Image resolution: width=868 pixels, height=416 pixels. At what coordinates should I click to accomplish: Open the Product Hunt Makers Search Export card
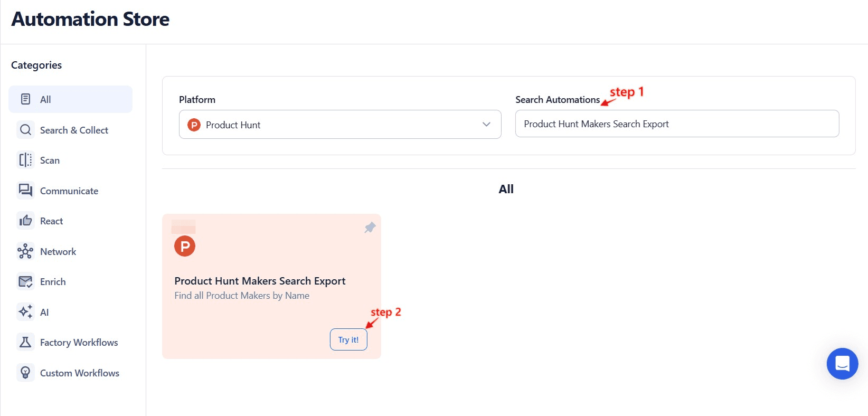tap(260, 280)
